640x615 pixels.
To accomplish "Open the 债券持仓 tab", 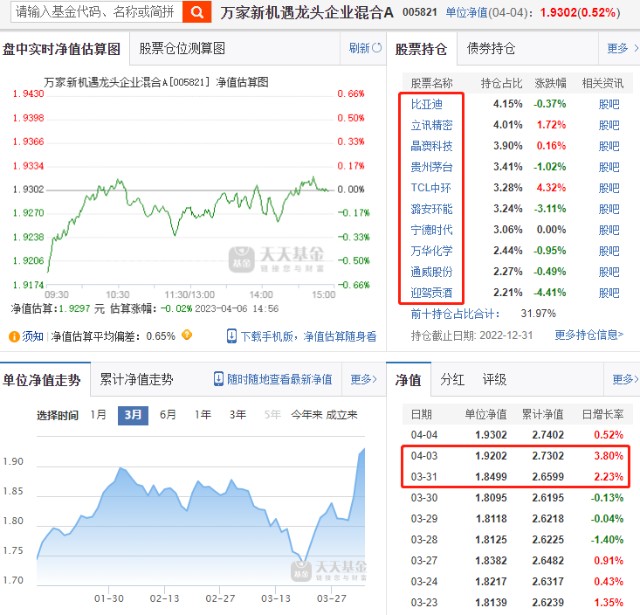I will pos(491,49).
